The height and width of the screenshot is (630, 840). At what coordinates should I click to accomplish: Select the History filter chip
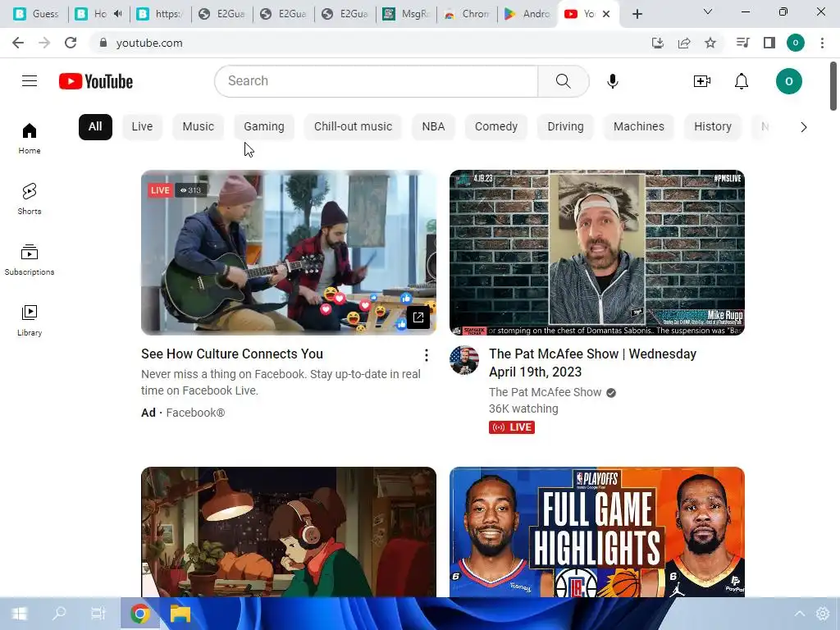pyautogui.click(x=713, y=127)
